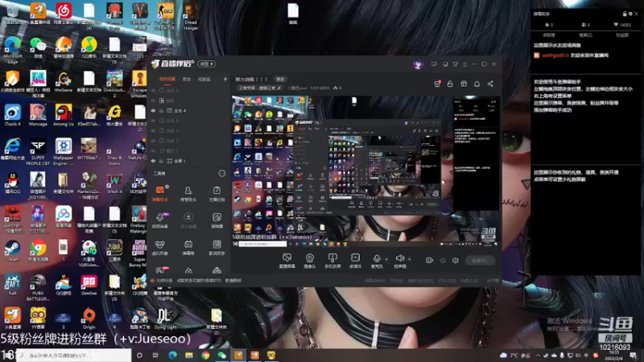Expand microphone options arrow
Image resolution: width=644 pixels, height=362 pixels.
tap(386, 259)
